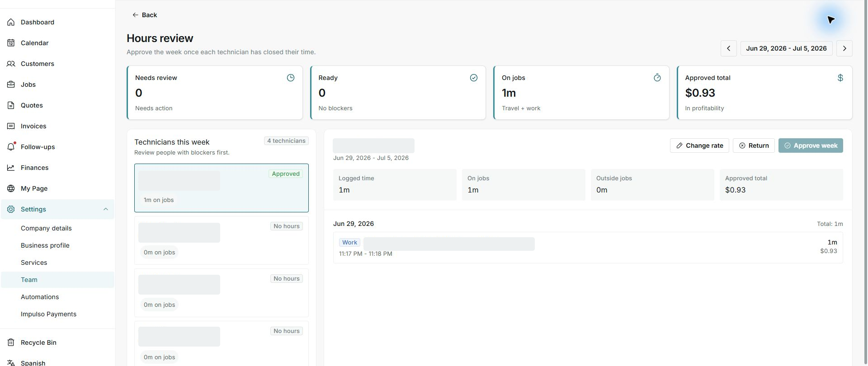Open Recycle Bin trash icon
The width and height of the screenshot is (868, 366).
point(11,343)
